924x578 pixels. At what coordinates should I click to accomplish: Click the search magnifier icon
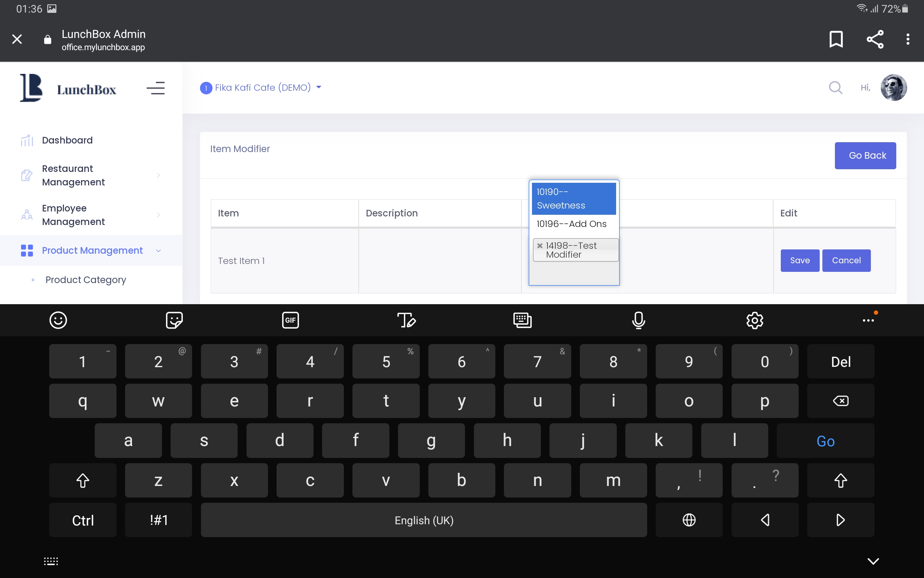point(835,87)
